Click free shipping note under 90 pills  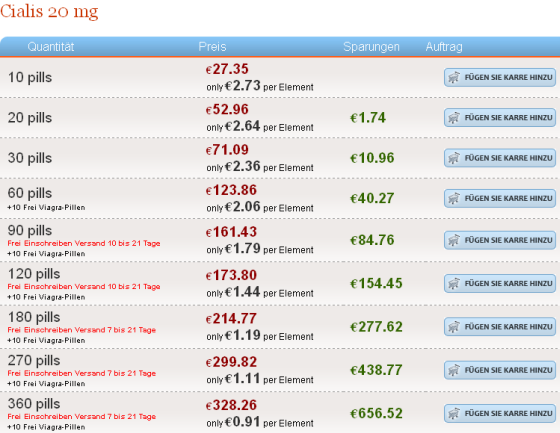[84, 243]
